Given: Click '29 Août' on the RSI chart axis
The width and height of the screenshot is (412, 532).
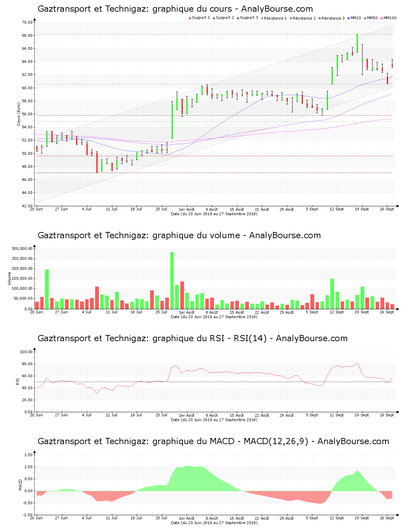Looking at the screenshot, I should (x=287, y=415).
